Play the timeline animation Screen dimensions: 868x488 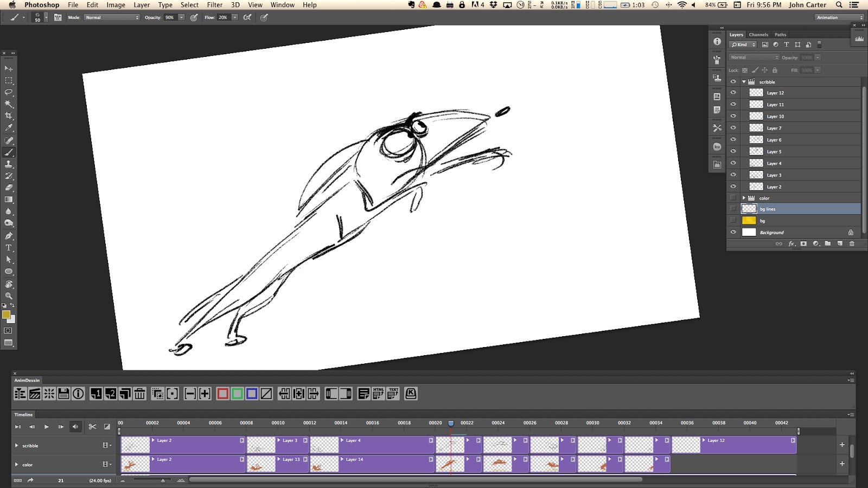pyautogui.click(x=46, y=427)
